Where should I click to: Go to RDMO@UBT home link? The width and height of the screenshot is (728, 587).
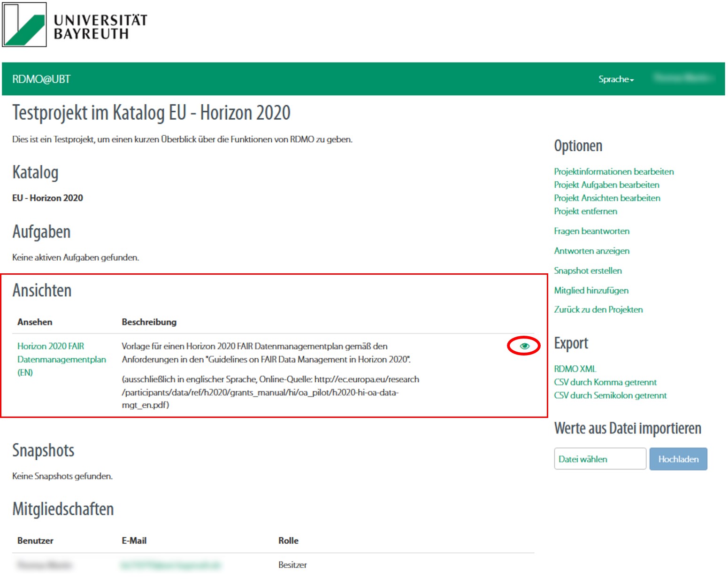coord(41,79)
